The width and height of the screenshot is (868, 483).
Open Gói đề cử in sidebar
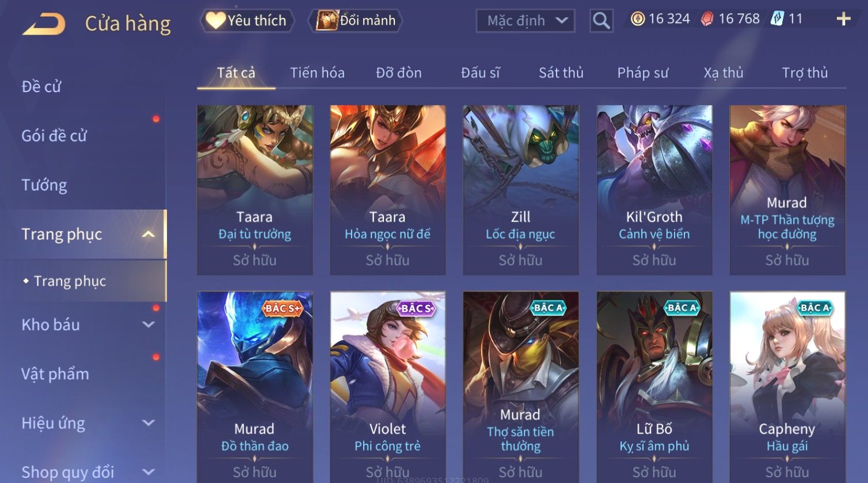(x=54, y=136)
